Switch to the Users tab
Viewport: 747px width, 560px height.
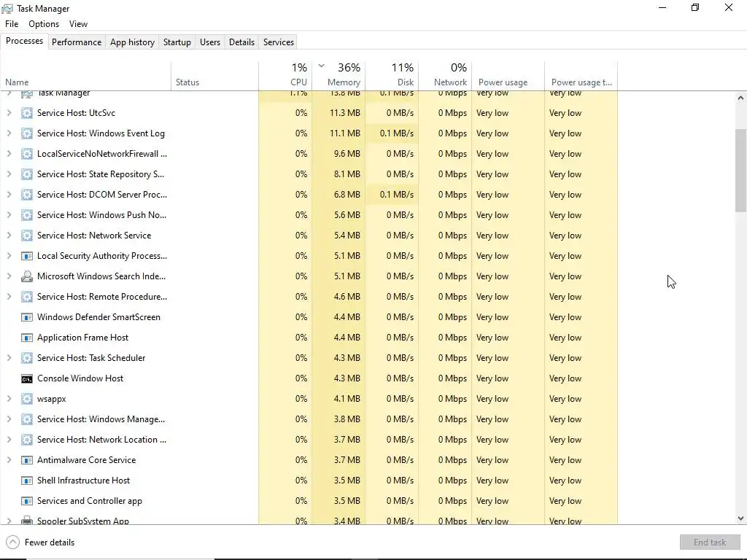[x=210, y=42]
